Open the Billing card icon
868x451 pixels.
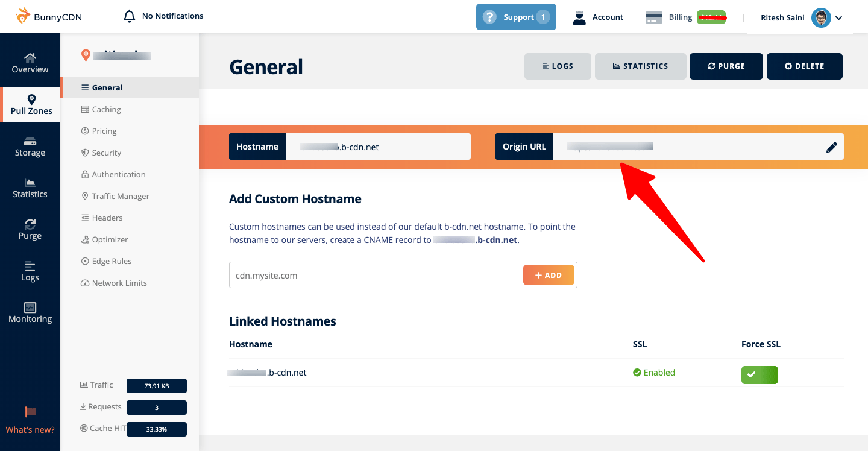click(x=654, y=17)
